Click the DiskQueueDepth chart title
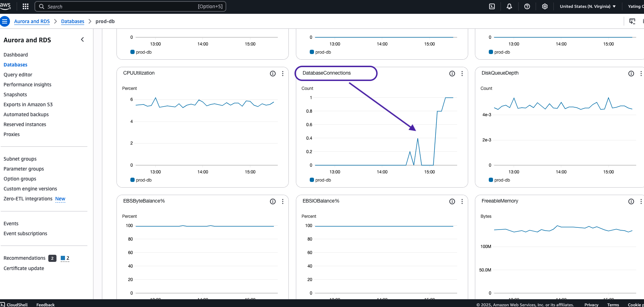644x307 pixels. (500, 73)
